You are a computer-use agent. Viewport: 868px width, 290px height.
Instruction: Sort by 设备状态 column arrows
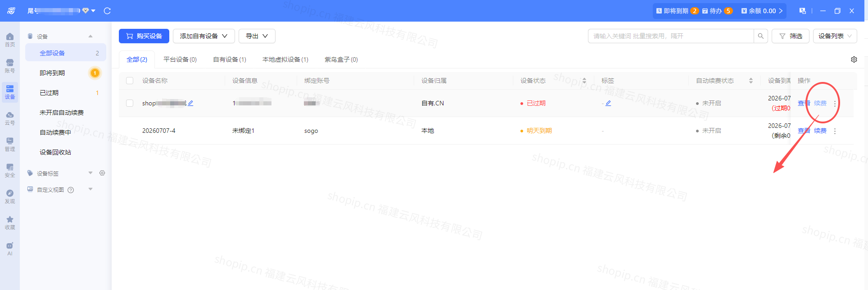[x=584, y=81]
